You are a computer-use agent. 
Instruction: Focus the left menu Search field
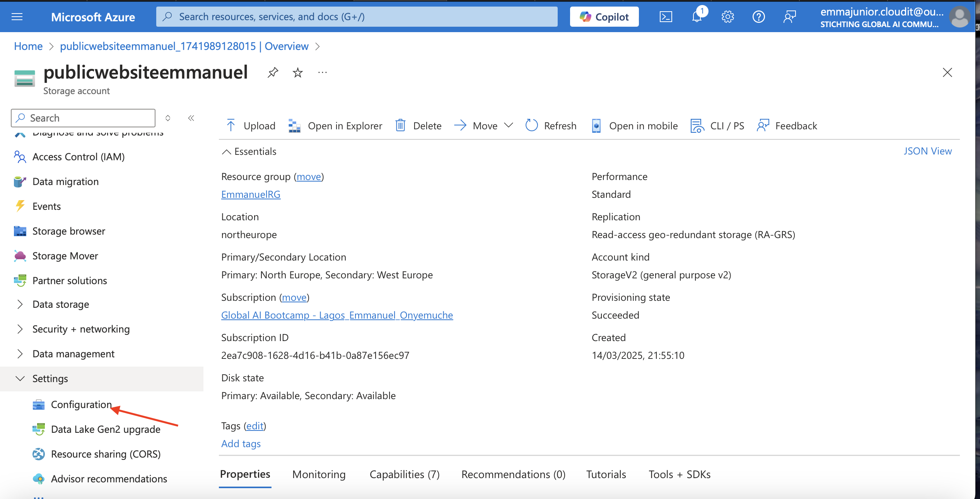click(83, 118)
